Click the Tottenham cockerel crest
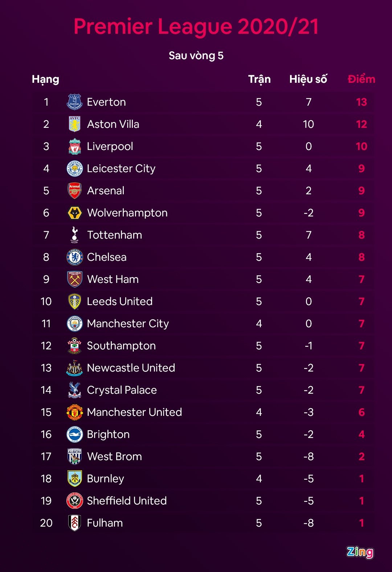 point(75,235)
